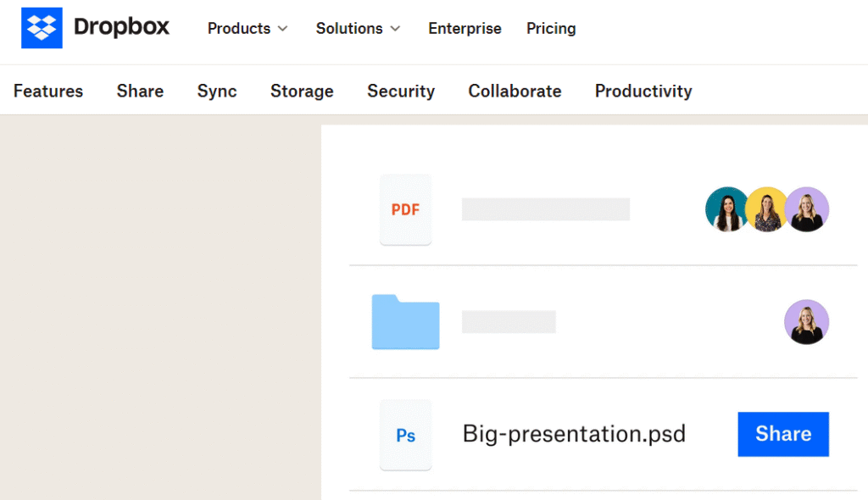Select Collaborate in the navigation
868x500 pixels.
[x=515, y=91]
